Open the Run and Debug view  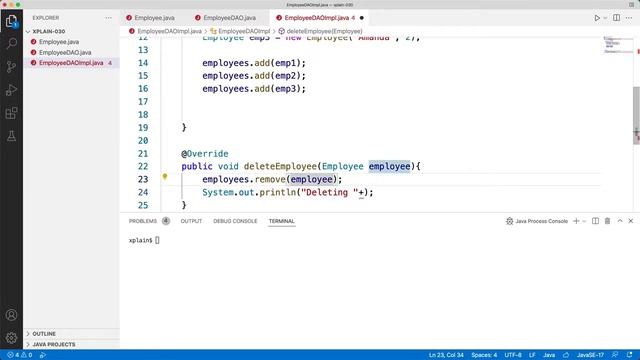(x=11, y=90)
